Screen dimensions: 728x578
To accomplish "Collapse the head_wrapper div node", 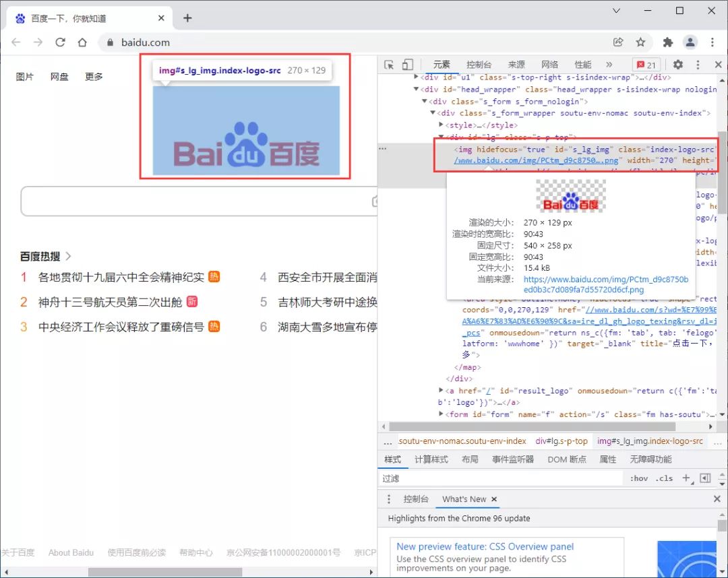I will pyautogui.click(x=417, y=89).
